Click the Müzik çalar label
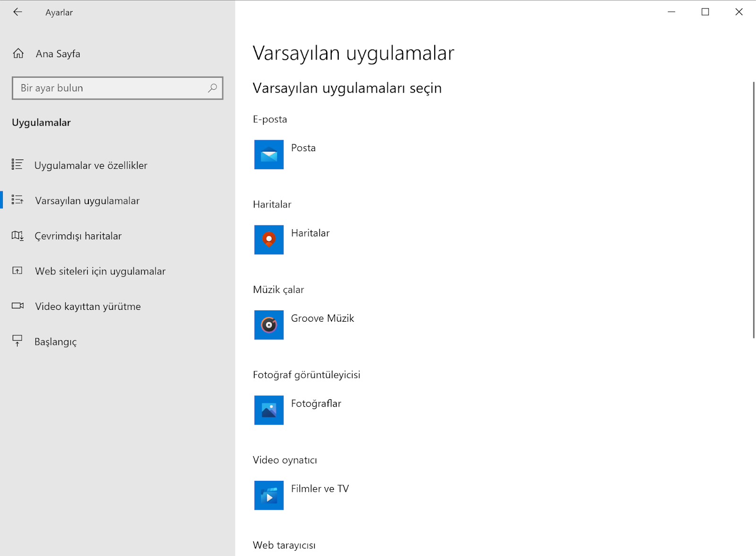 [x=278, y=290]
